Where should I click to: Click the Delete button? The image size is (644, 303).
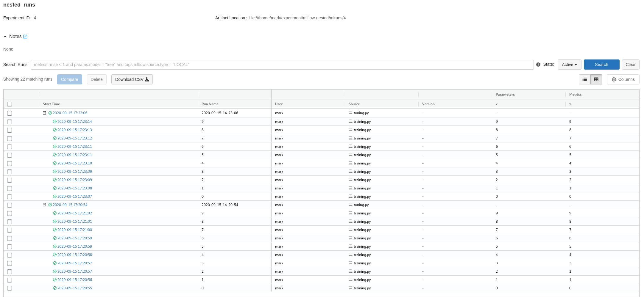coord(96,79)
